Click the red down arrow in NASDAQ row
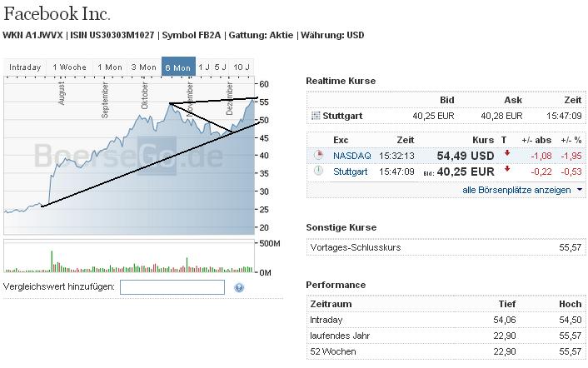 (x=506, y=154)
